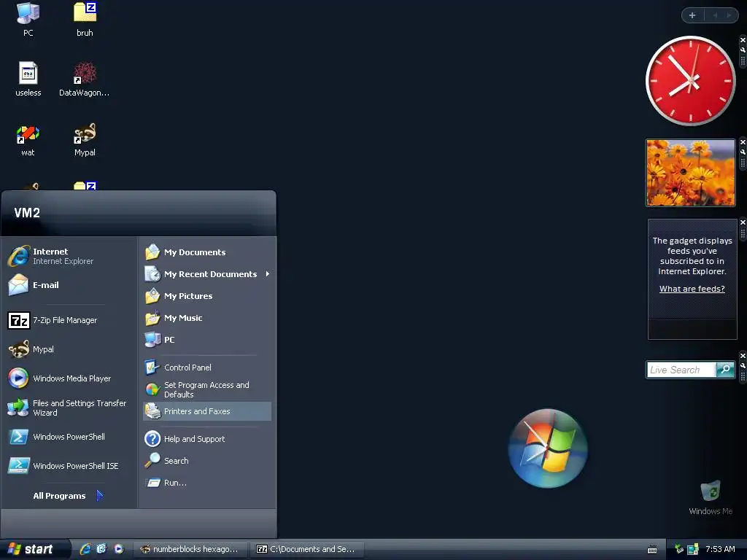The width and height of the screenshot is (747, 560).
Task: Open the Windows Me recycle bin icon
Action: click(x=711, y=498)
